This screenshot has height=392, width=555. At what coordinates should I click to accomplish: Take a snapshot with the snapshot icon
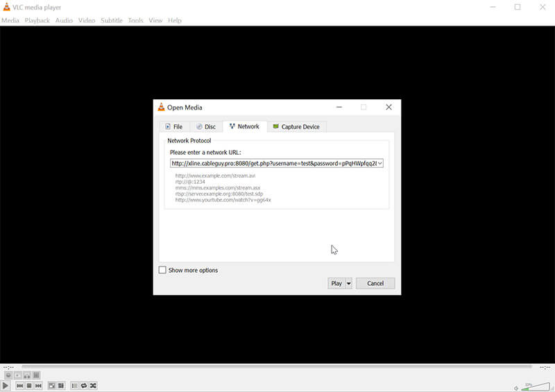click(x=18, y=375)
